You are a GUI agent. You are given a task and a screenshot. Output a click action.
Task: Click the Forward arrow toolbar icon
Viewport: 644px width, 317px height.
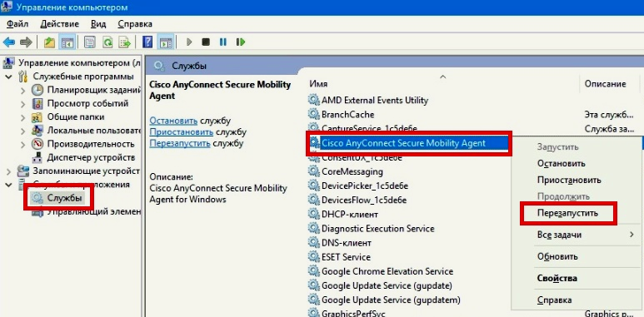(26, 42)
